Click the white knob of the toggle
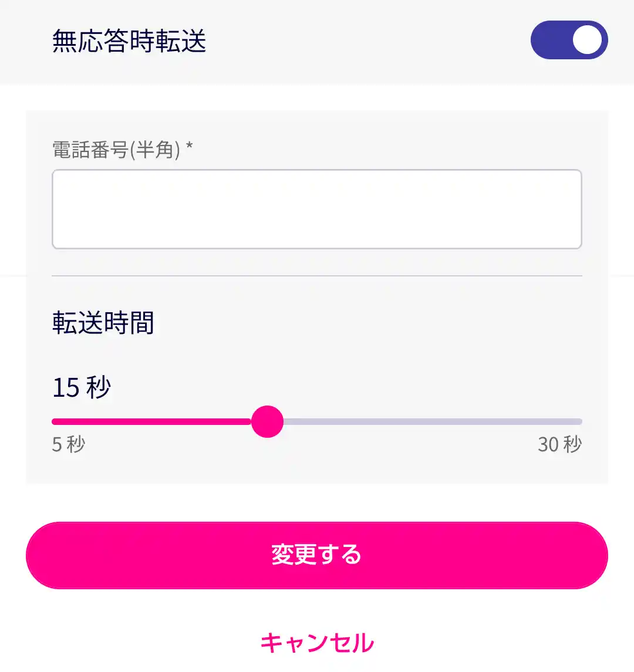The image size is (634, 672). 587,40
